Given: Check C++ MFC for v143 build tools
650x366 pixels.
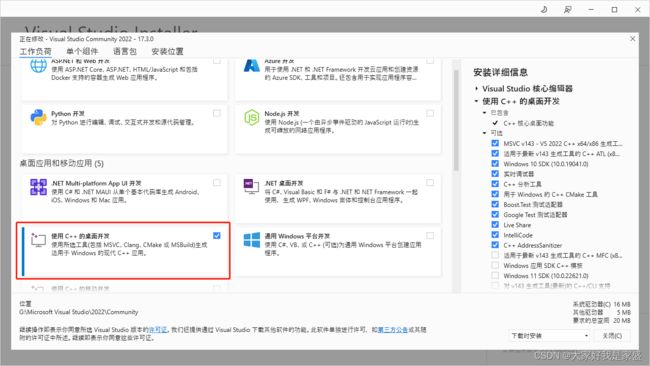Looking at the screenshot, I should [x=495, y=255].
